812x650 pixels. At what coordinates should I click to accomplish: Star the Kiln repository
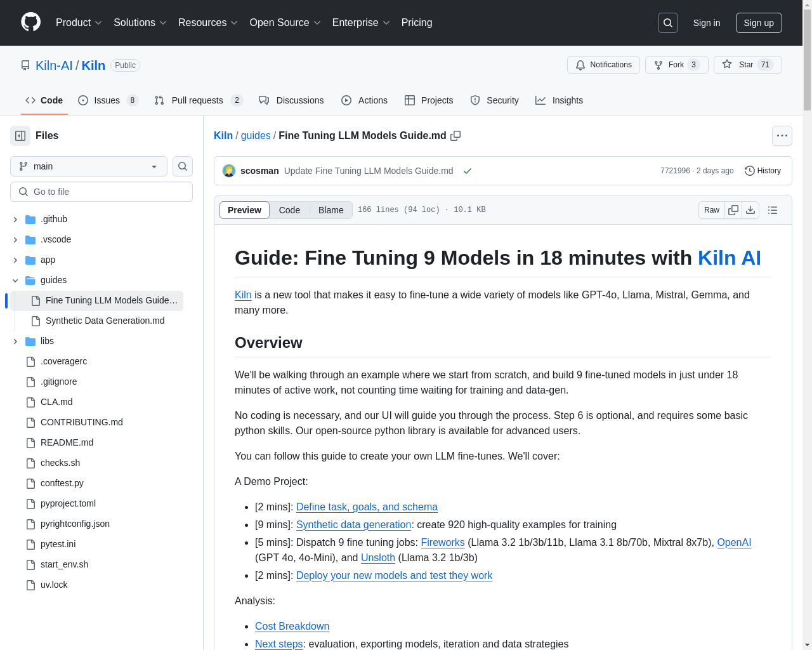click(747, 65)
